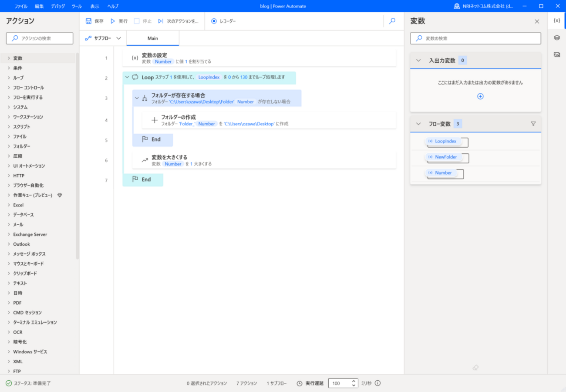The height and width of the screenshot is (392, 566).
Task: Select the Main subflow tab
Action: coord(152,38)
